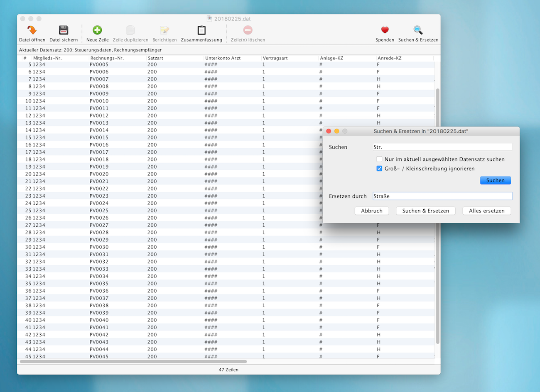Select cell PV0010
Screen dimensions: 540x392
click(x=99, y=101)
